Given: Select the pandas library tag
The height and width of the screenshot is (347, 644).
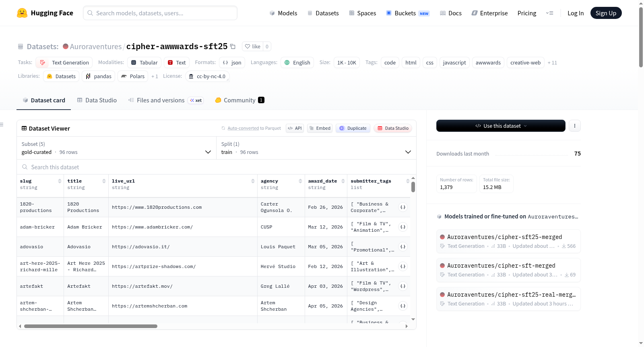Looking at the screenshot, I should click(x=98, y=76).
